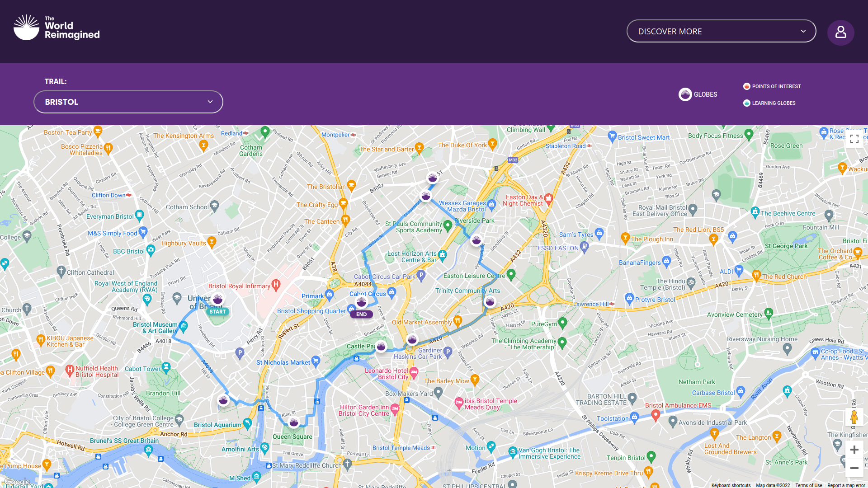Expand the Discover More dropdown
Viewport: 868px width, 488px height.
pyautogui.click(x=721, y=31)
